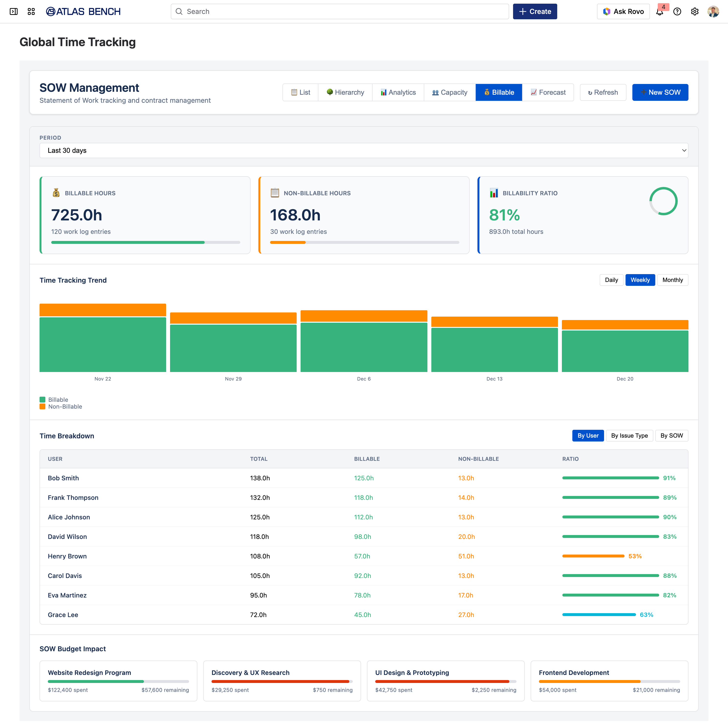Open the Hierarchy tab

click(x=345, y=92)
